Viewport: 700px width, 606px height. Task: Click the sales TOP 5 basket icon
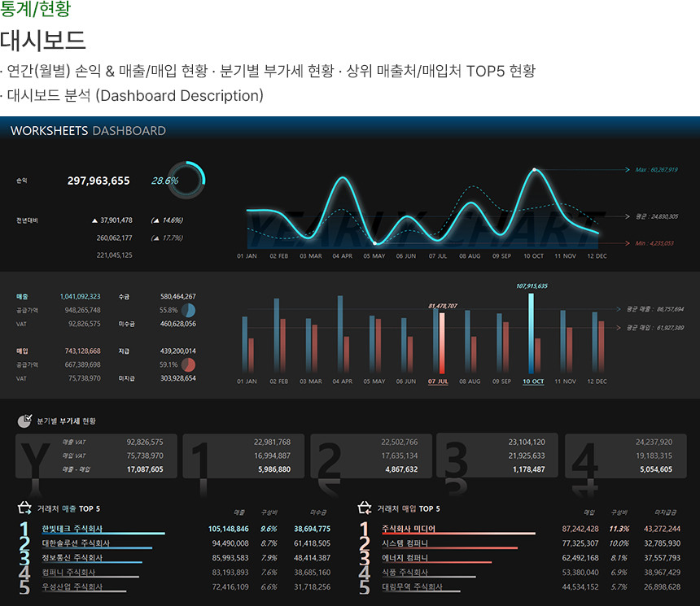point(24,508)
